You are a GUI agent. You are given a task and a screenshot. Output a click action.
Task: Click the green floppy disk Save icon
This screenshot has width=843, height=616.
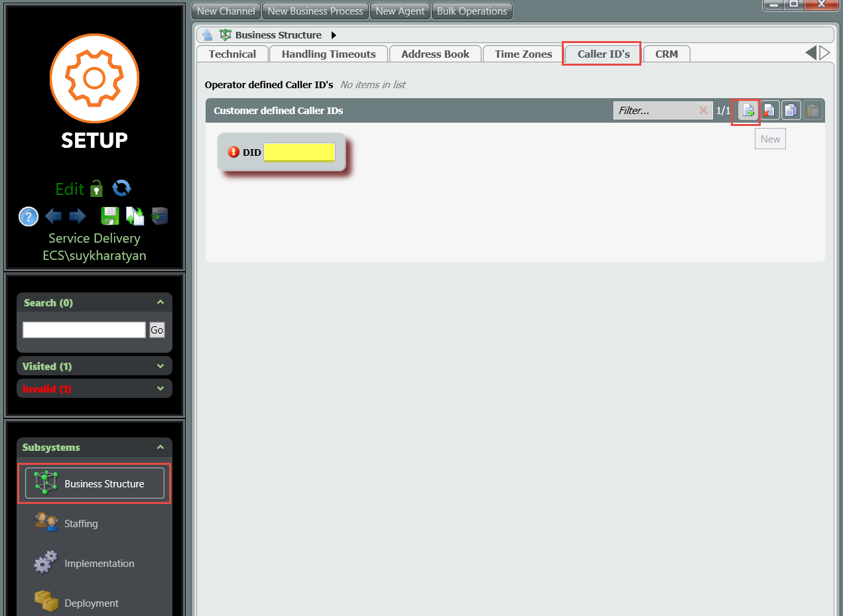coord(109,216)
